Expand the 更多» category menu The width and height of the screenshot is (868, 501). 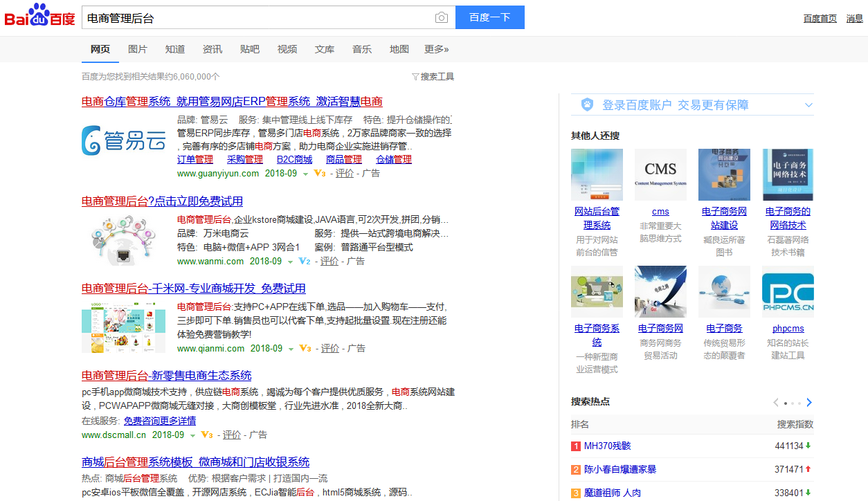click(436, 49)
